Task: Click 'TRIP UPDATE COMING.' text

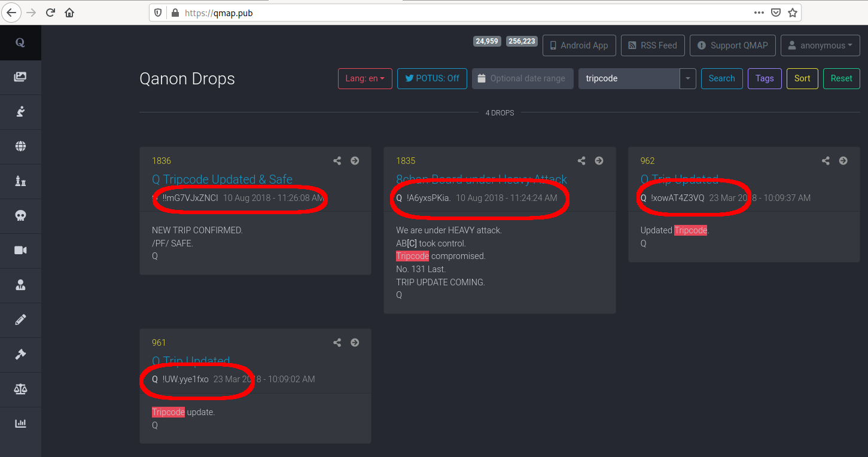Action: (x=440, y=282)
